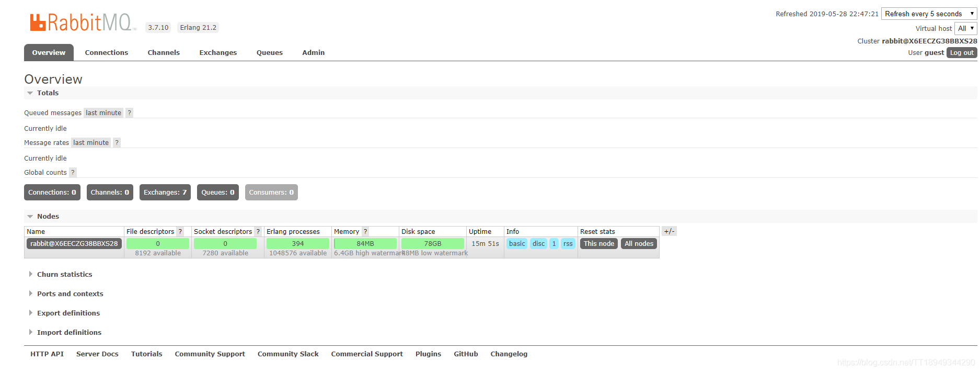This screenshot has height=372, width=980.
Task: Click the 3.7.10 version label
Action: click(158, 28)
